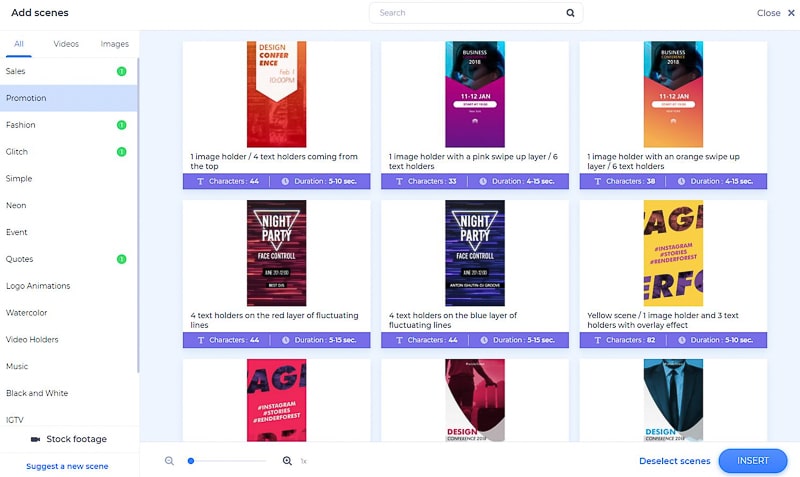Select the red Night Party scene thumbnail
This screenshot has width=800, height=477.
(276, 253)
